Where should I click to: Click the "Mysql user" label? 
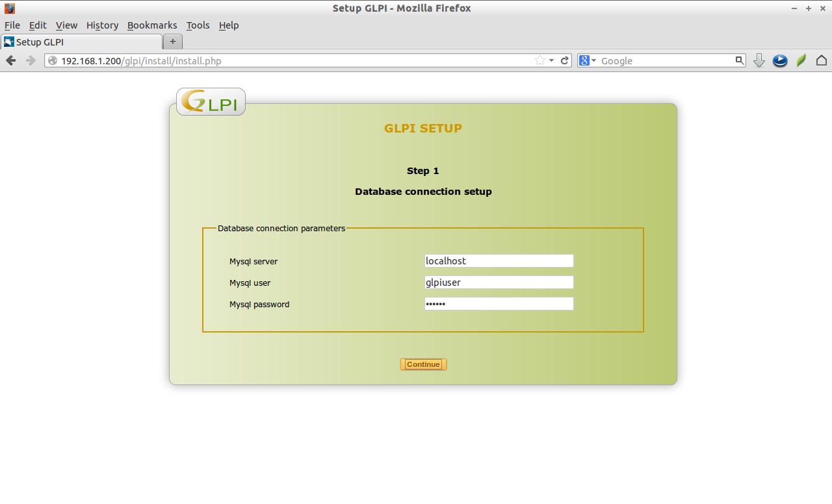click(x=250, y=283)
